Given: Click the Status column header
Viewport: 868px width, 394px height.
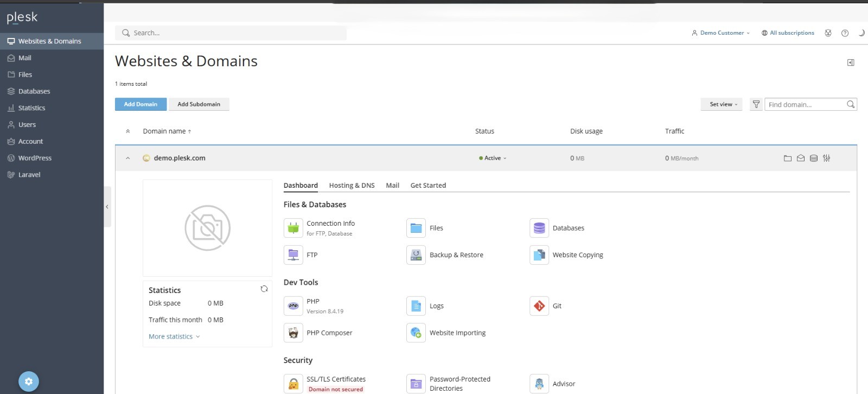Looking at the screenshot, I should (484, 131).
